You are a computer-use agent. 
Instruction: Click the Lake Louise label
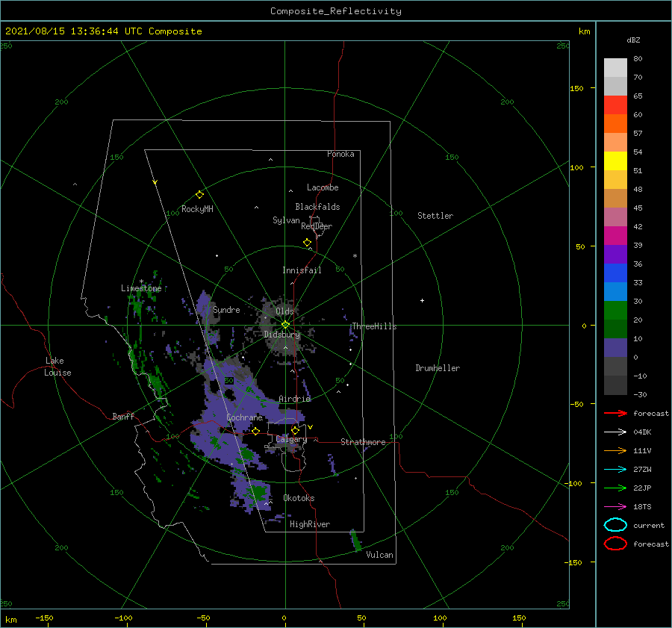click(x=57, y=367)
